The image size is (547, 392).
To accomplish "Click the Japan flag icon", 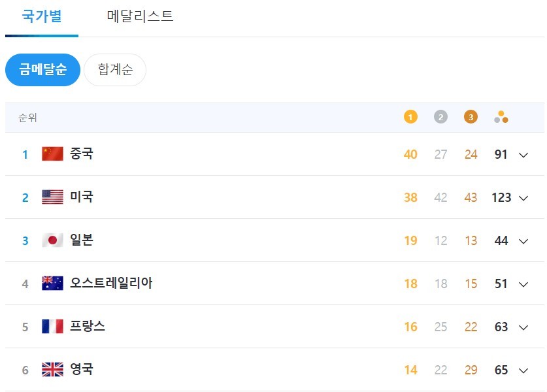I will (52, 240).
